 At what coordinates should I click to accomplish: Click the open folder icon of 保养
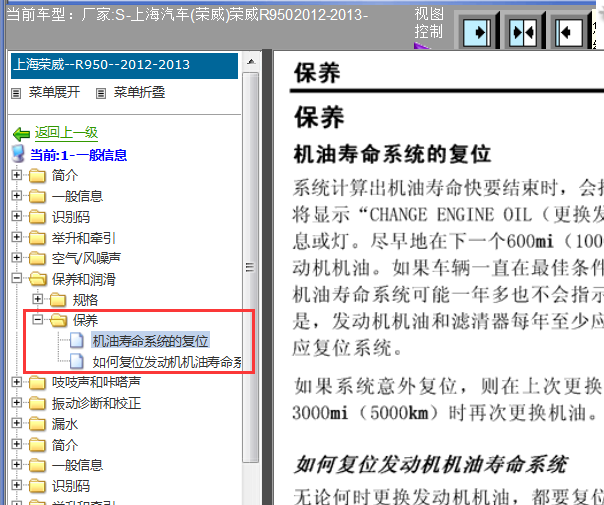coord(59,320)
